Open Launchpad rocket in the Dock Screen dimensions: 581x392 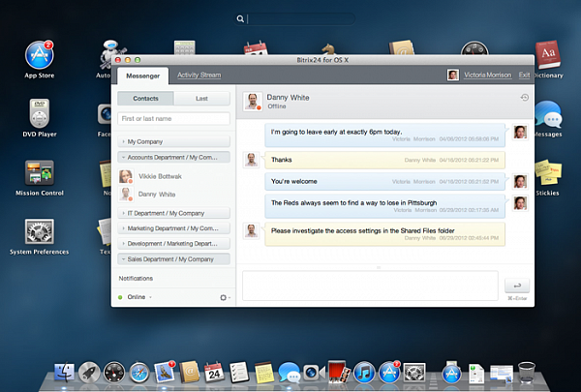[89, 373]
